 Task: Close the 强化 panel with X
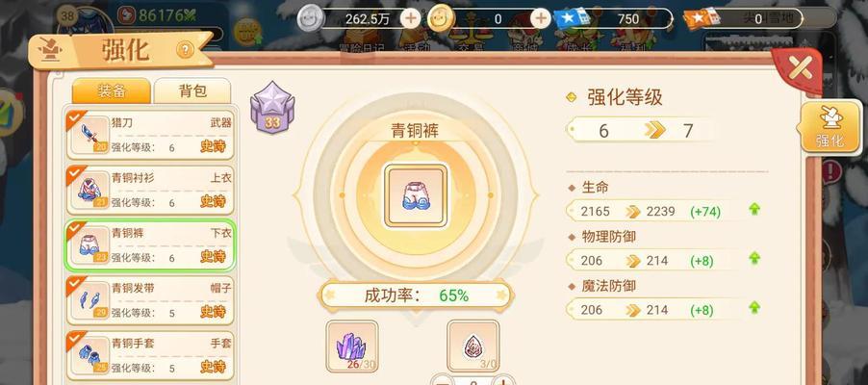tap(799, 68)
